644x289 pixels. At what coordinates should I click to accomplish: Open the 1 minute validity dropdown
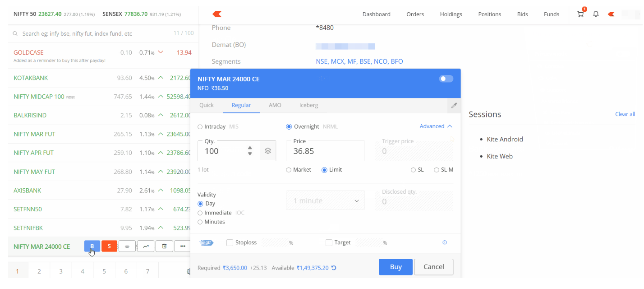tap(325, 200)
